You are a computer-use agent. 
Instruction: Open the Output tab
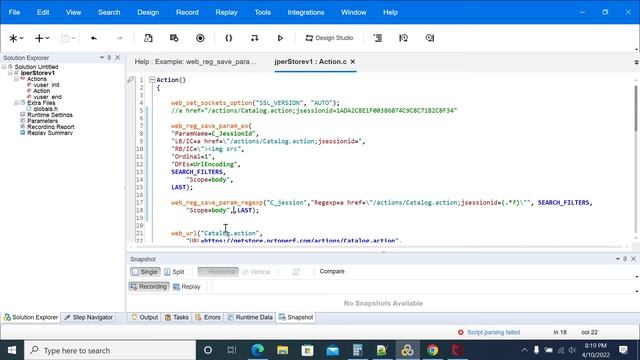(144, 317)
